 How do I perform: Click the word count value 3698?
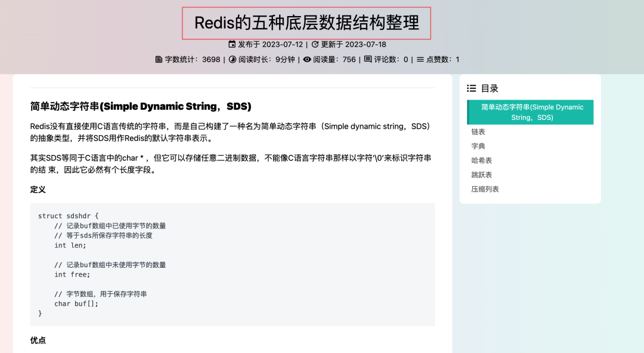click(211, 60)
